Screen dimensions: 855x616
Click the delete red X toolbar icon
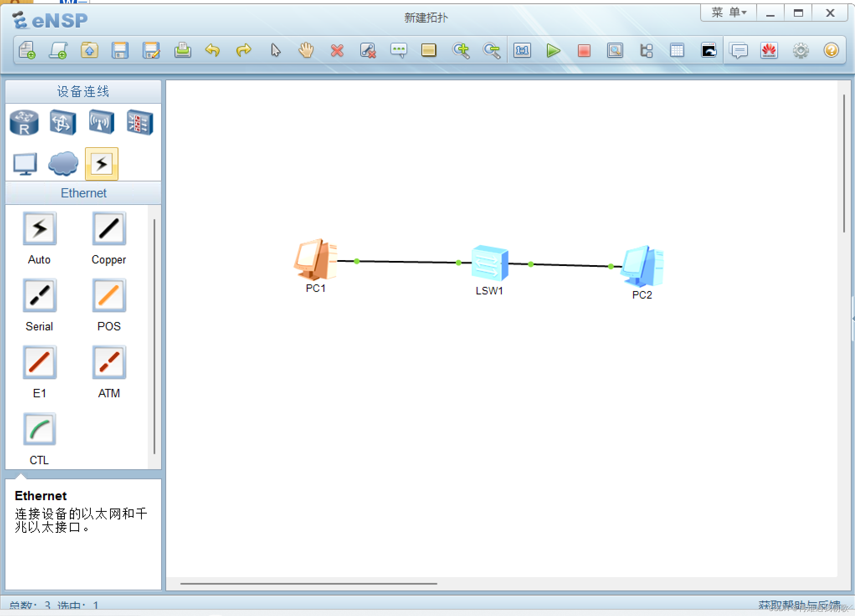[x=337, y=51]
